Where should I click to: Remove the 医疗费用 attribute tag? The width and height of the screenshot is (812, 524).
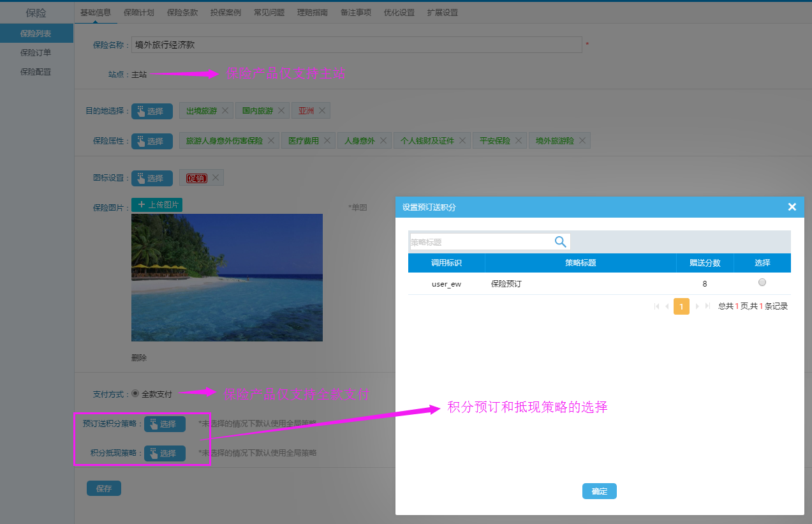click(x=327, y=140)
